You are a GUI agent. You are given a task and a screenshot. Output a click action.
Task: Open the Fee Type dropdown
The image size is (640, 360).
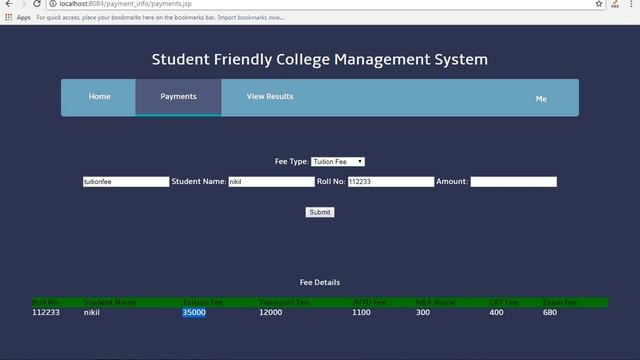(338, 162)
